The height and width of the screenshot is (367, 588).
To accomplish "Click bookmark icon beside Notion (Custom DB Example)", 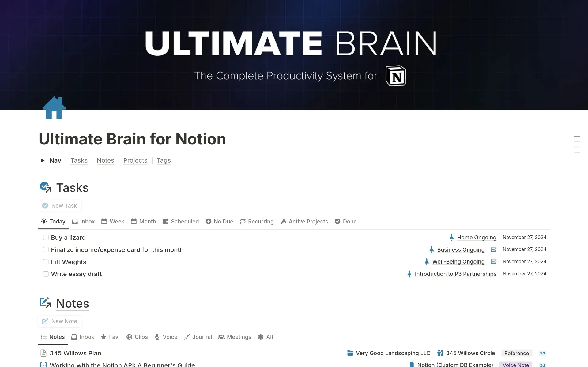I will [x=412, y=365].
